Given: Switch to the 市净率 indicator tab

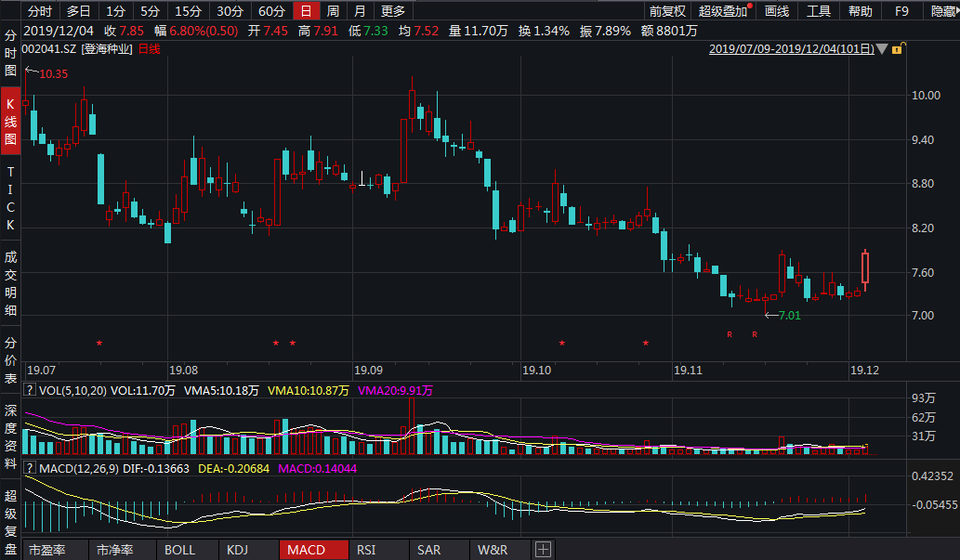Looking at the screenshot, I should tap(123, 550).
